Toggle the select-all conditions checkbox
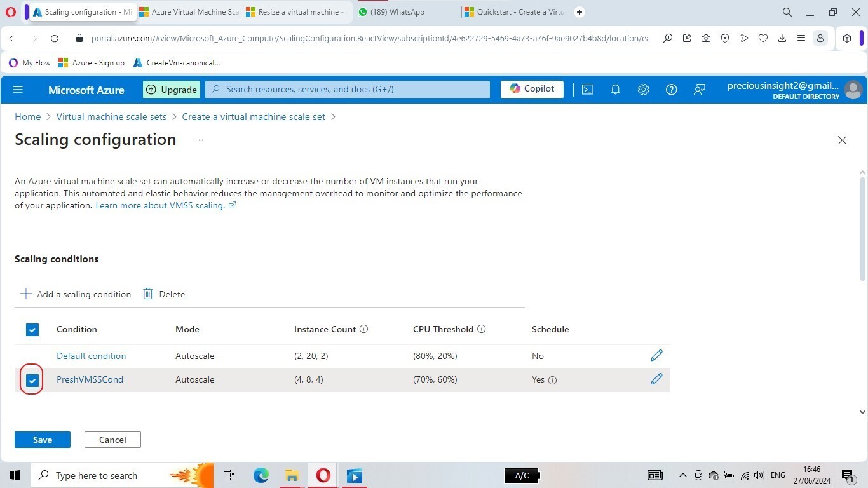The image size is (868, 488). pos(32,329)
